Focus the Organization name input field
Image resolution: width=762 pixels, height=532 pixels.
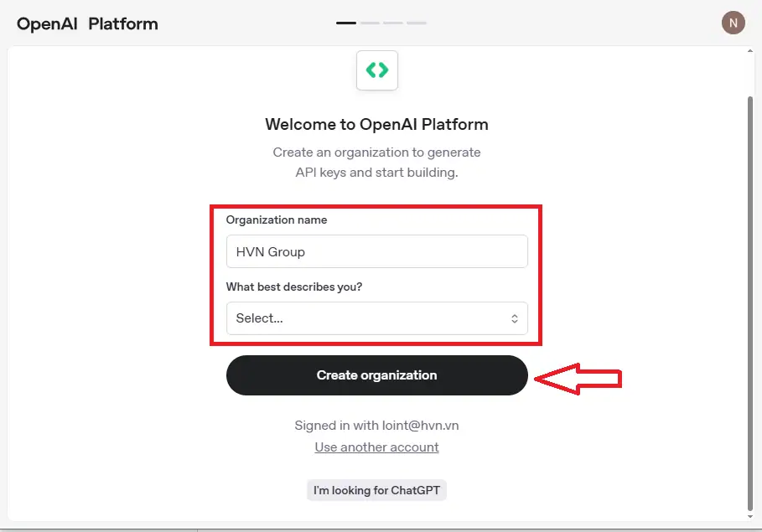coord(376,251)
